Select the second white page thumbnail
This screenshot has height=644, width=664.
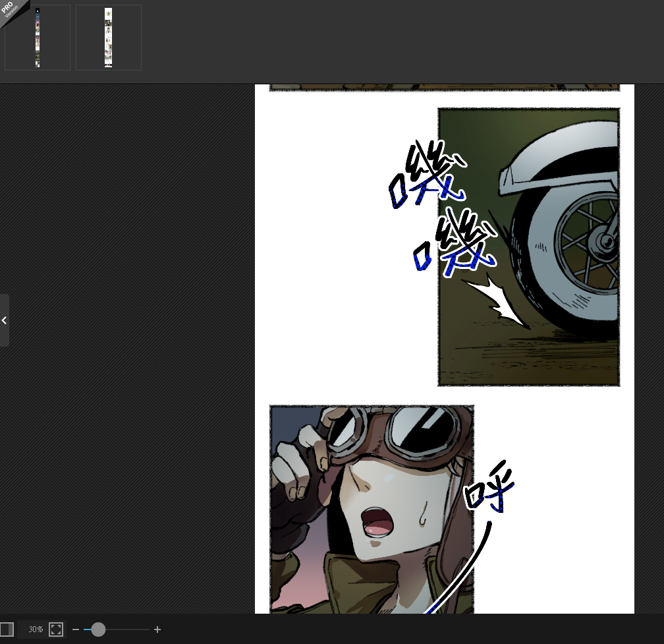click(109, 38)
